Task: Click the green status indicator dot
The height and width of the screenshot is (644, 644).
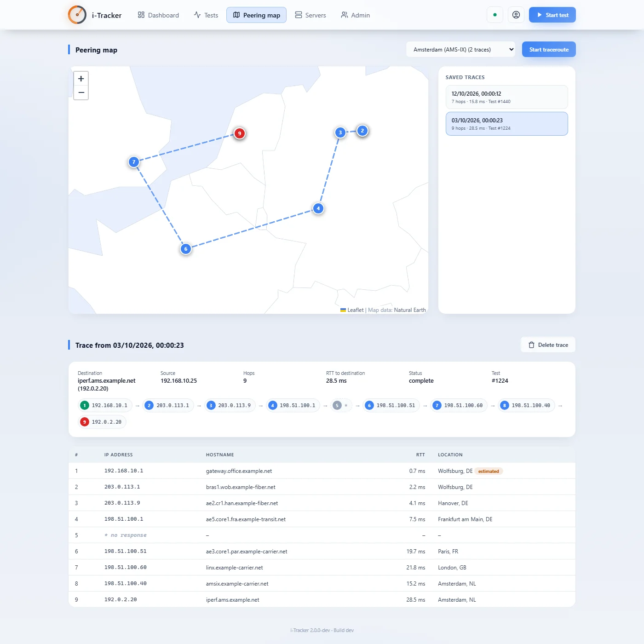Action: [x=495, y=15]
